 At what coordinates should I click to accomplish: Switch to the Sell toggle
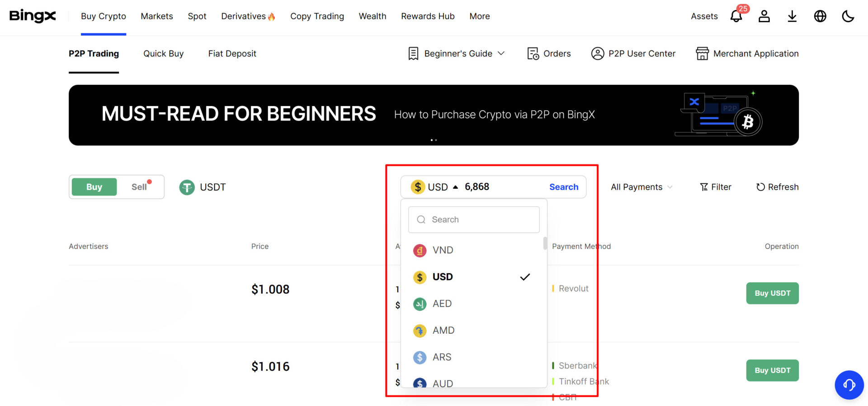click(139, 187)
